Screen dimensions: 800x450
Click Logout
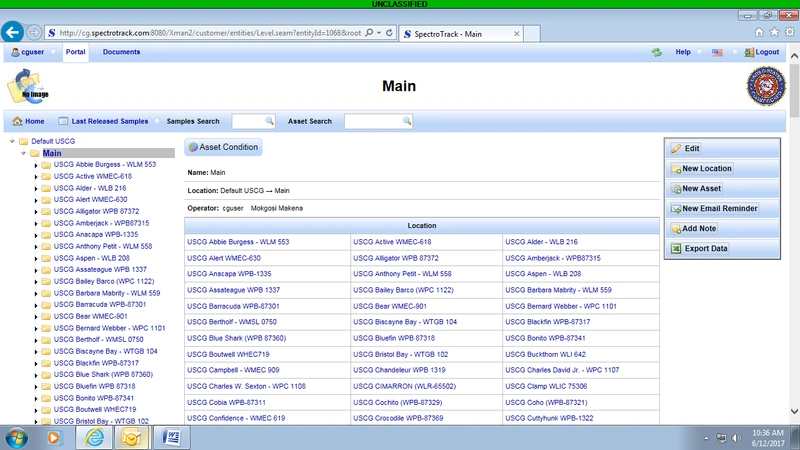pos(762,52)
